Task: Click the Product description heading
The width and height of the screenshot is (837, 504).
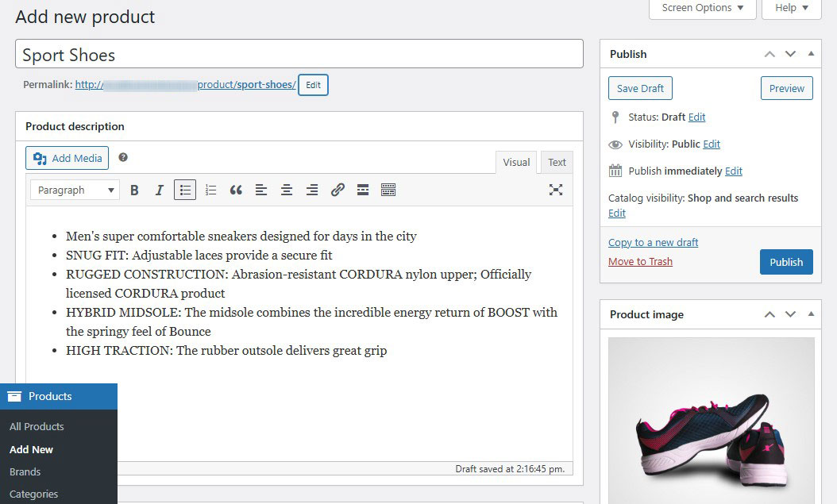Action: (75, 126)
